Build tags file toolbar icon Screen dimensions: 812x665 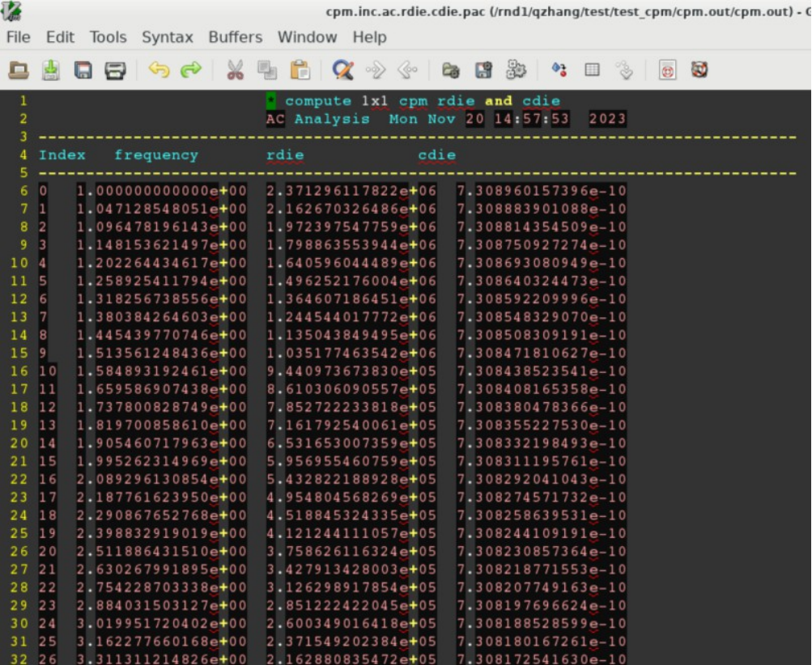pyautogui.click(x=592, y=70)
